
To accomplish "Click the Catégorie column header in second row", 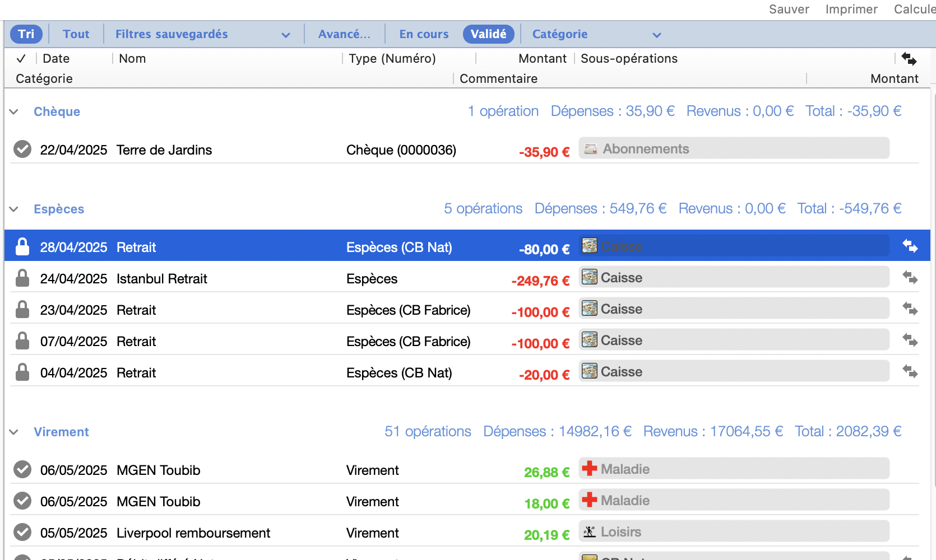I will (44, 78).
